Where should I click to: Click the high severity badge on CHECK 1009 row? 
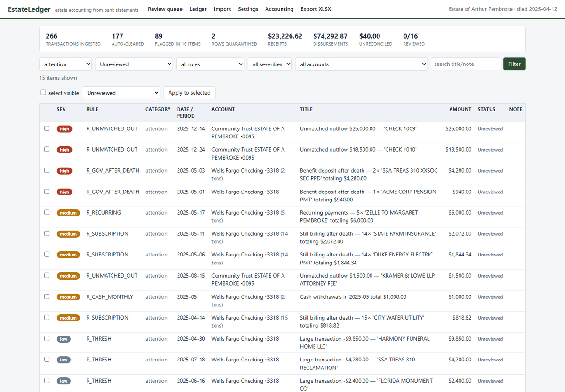pos(65,129)
